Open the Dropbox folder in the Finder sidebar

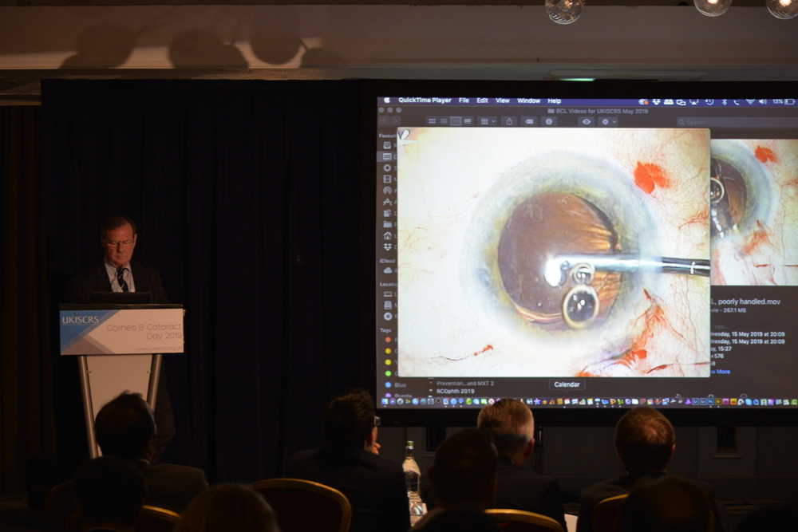tap(387, 246)
